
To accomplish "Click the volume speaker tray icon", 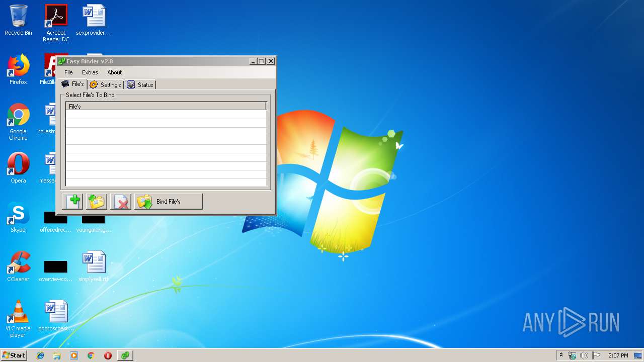I will [584, 355].
